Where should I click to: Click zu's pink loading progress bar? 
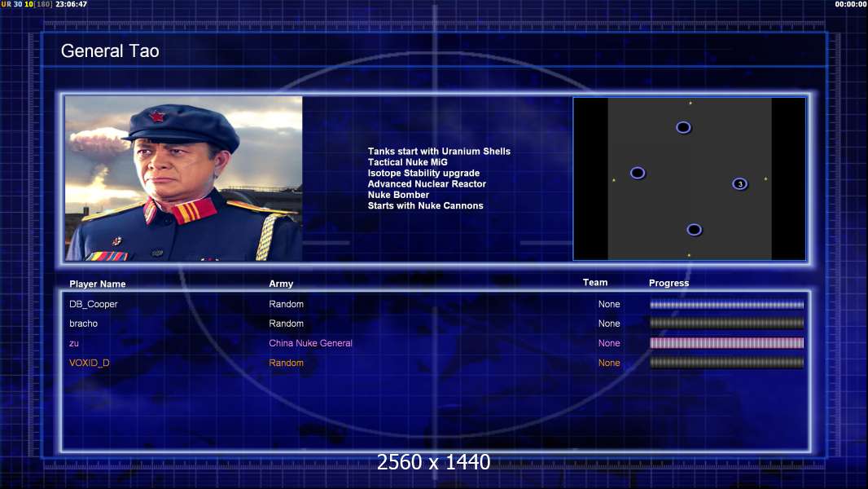[726, 343]
